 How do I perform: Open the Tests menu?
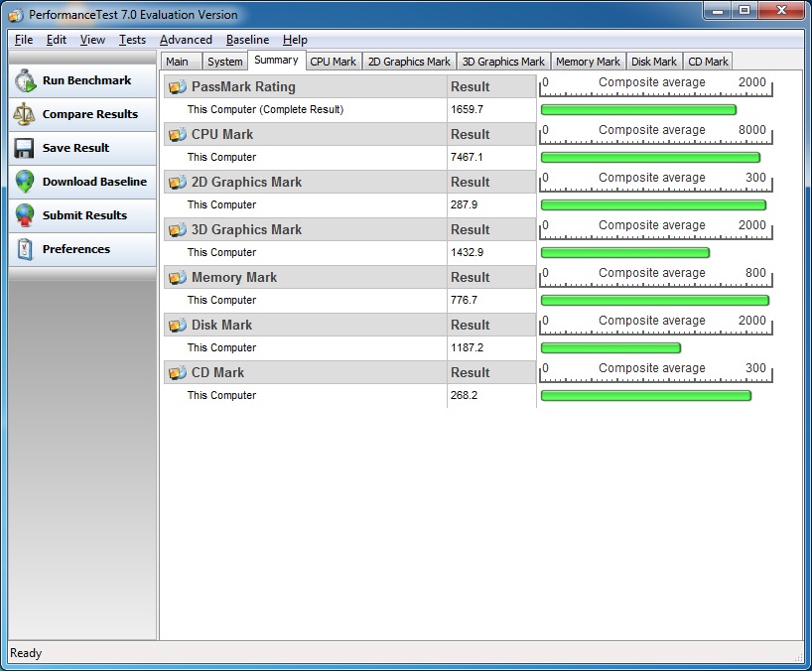coord(133,40)
